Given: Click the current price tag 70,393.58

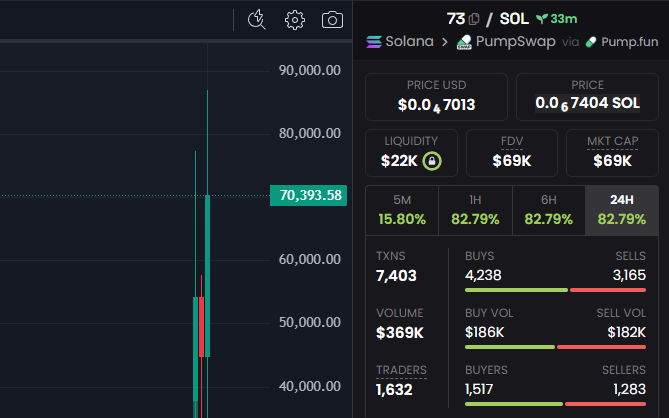Looking at the screenshot, I should point(308,195).
